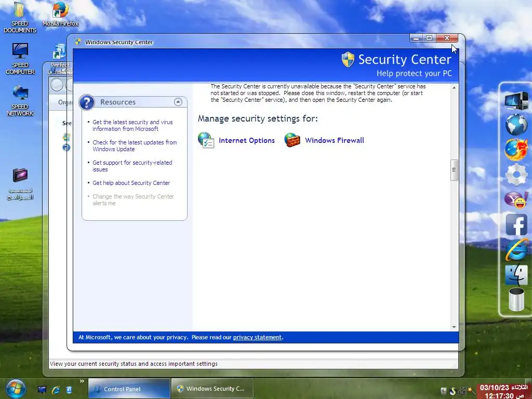Image resolution: width=532 pixels, height=399 pixels.
Task: Click the computer icon in the side dock
Action: (516, 100)
